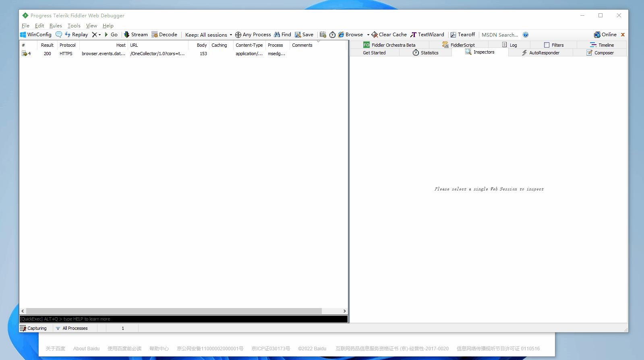Open the TextWizard tool

(427, 35)
